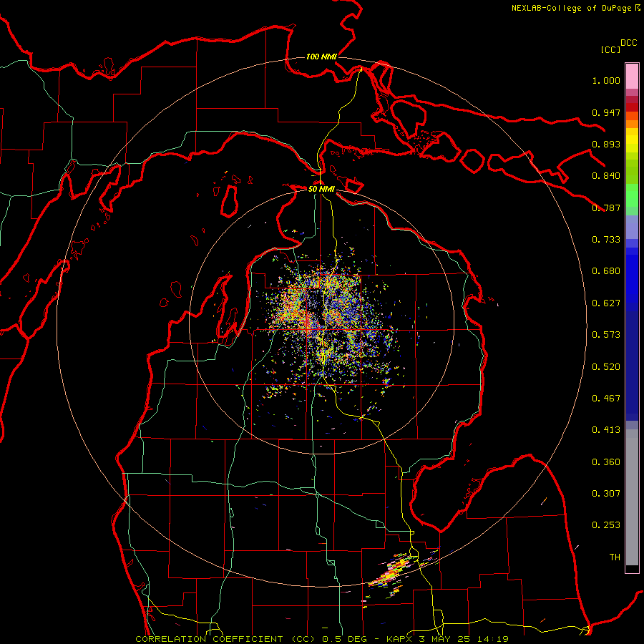Viewport: 644px width, 644px height.
Task: Select the 0.360 scale value
Action: tap(606, 462)
